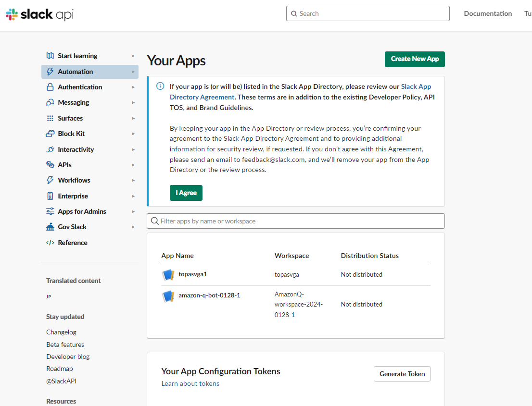The width and height of the screenshot is (532, 406).
Task: Click the info circle icon in the agreement notice
Action: [x=160, y=86]
